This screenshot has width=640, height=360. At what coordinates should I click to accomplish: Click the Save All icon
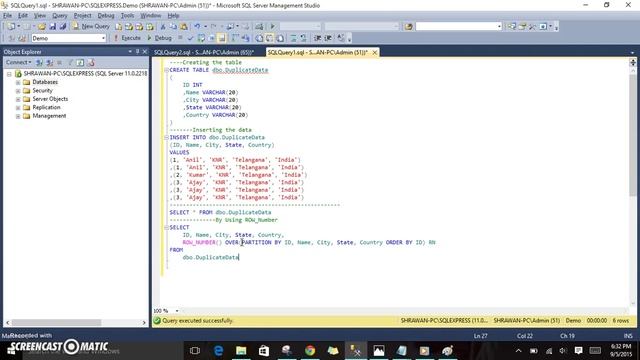click(62, 27)
